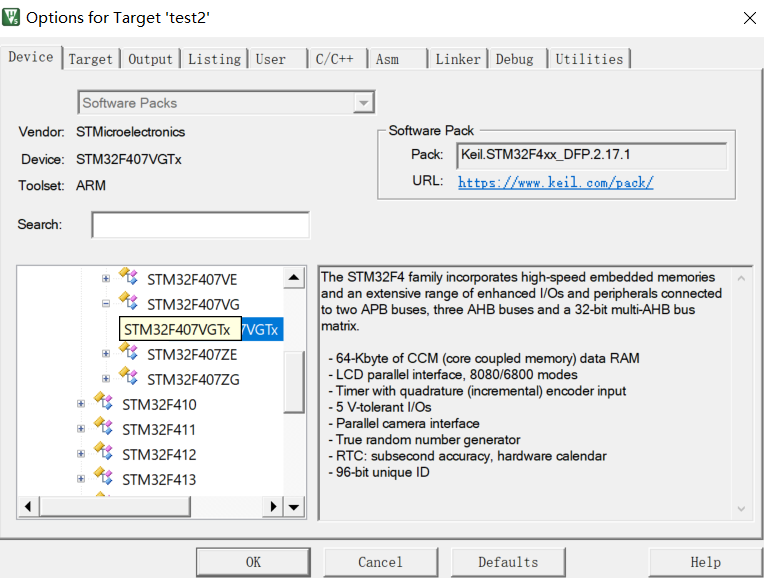The width and height of the screenshot is (764, 578).
Task: Click the STM32F410 device family icon
Action: point(103,401)
